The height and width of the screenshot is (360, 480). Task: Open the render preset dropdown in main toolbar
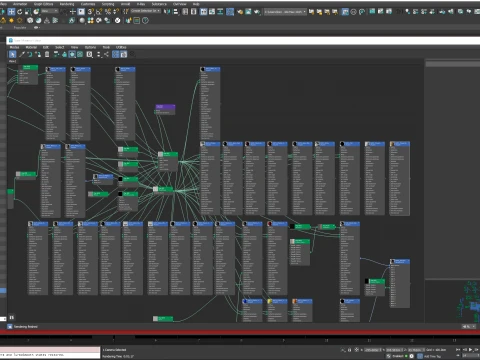tap(285, 12)
